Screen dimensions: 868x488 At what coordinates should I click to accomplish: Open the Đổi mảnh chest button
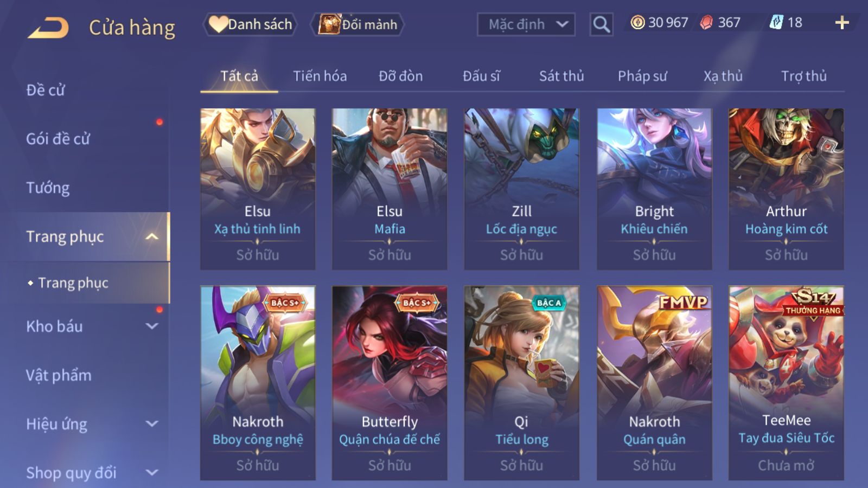[357, 24]
